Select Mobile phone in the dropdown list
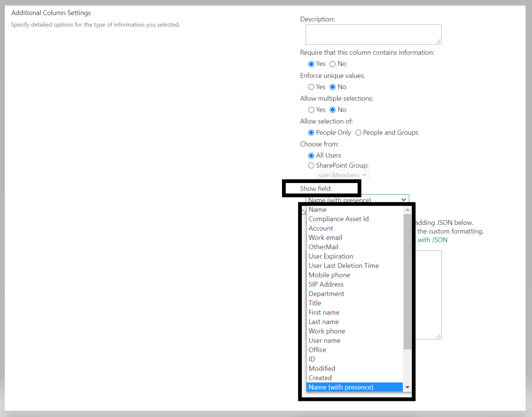The width and height of the screenshot is (532, 417). point(329,275)
